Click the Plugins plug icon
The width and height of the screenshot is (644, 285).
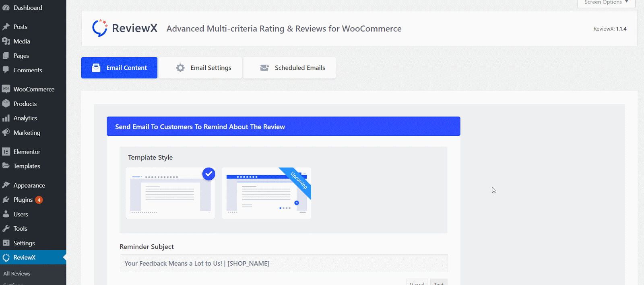(6, 199)
